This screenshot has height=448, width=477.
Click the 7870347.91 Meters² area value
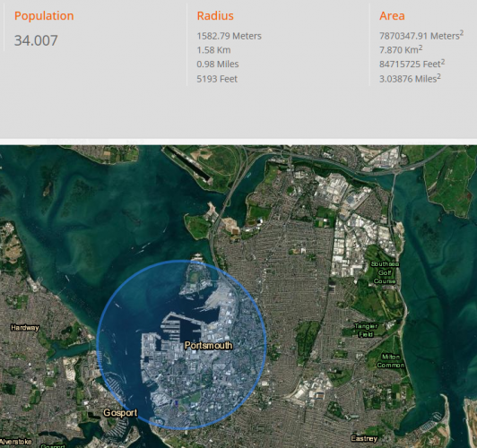[x=421, y=35]
